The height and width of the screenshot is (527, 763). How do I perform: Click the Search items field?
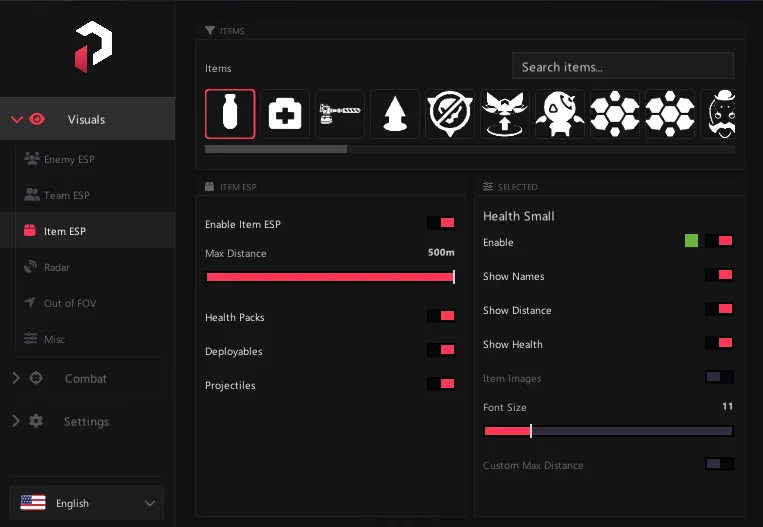(x=623, y=66)
